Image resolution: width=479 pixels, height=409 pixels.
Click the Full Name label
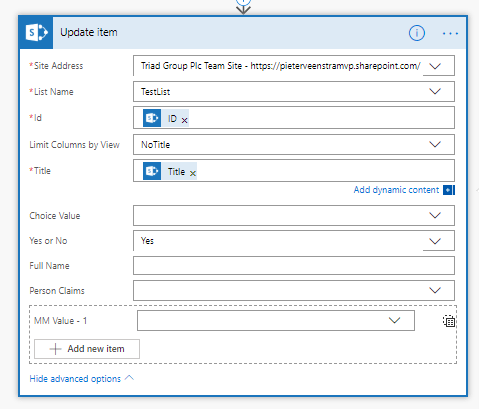coord(49,266)
